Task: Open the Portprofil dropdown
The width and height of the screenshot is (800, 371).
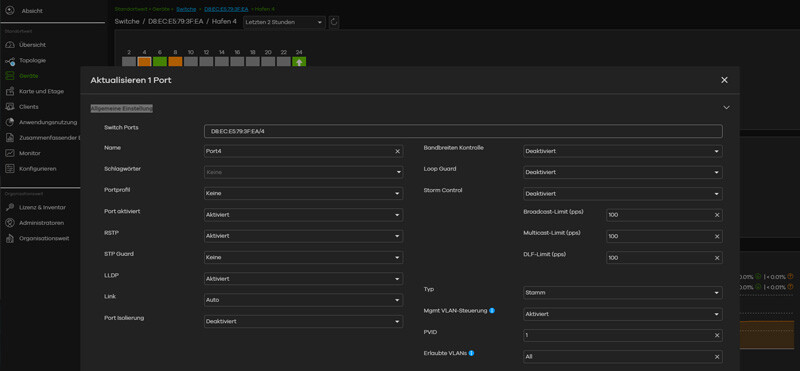Action: coord(304,193)
